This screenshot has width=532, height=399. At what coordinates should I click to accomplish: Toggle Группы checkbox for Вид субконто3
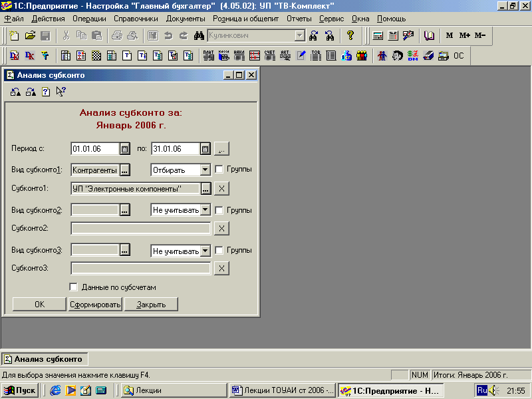[219, 251]
